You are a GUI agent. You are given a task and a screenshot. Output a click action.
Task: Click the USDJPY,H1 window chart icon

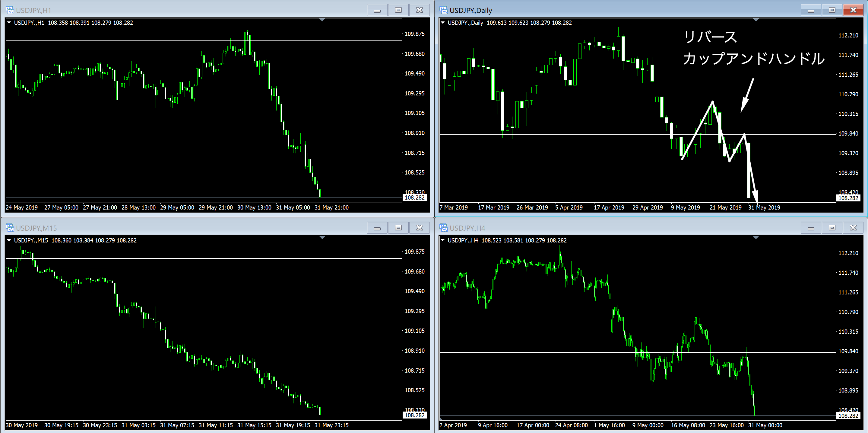[10, 10]
